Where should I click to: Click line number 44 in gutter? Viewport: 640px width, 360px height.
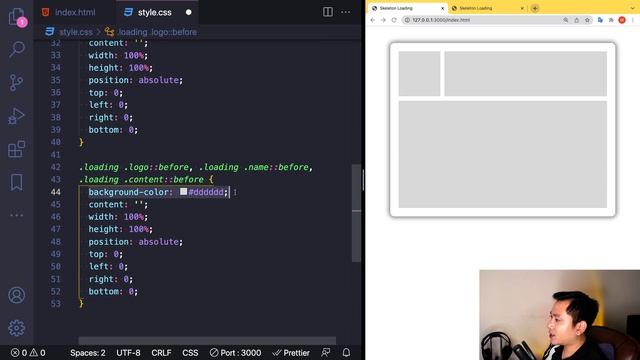point(56,192)
